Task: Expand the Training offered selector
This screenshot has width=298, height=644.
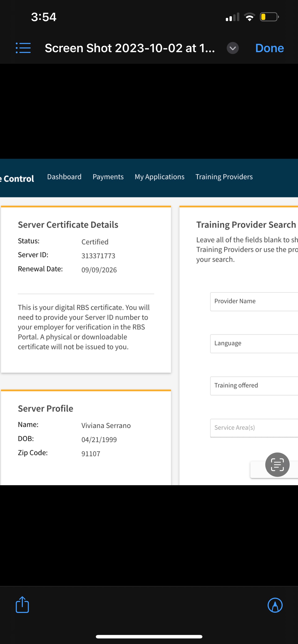Action: coord(254,386)
